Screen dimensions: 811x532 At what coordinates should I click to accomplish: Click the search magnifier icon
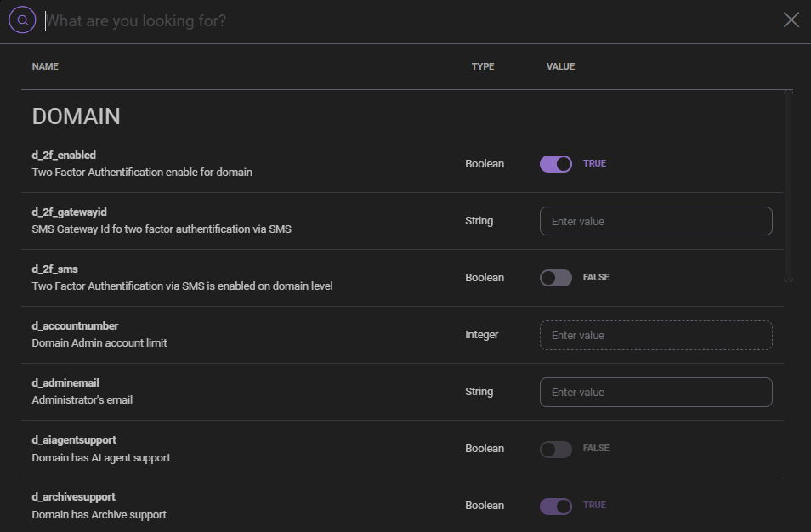(x=21, y=20)
